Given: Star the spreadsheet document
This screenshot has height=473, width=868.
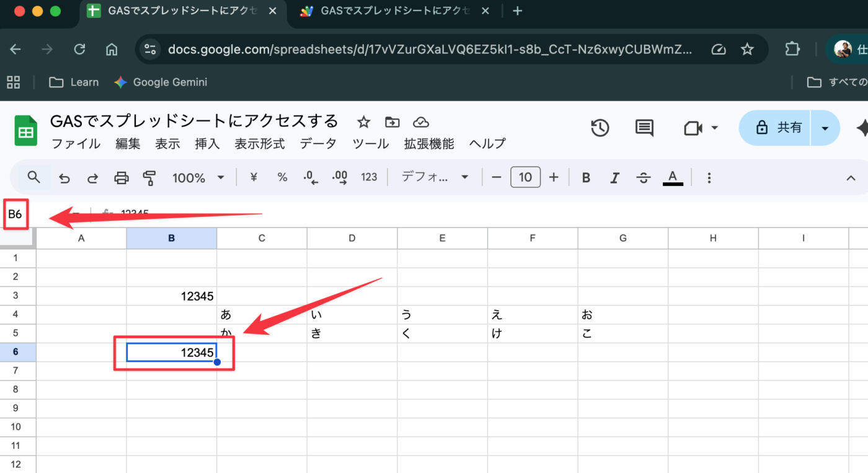Looking at the screenshot, I should coord(363,122).
